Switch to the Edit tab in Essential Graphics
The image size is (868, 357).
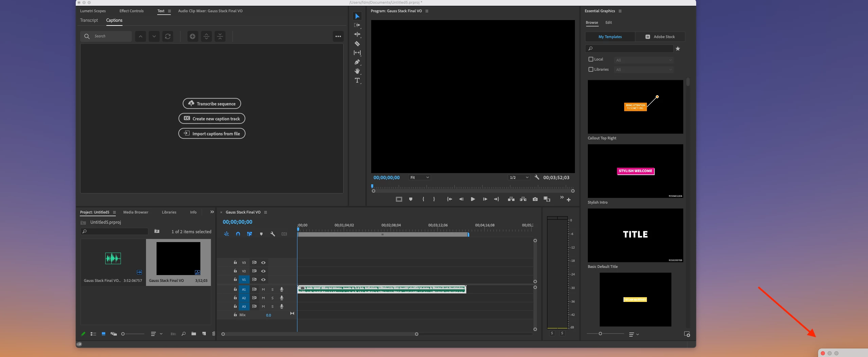609,22
